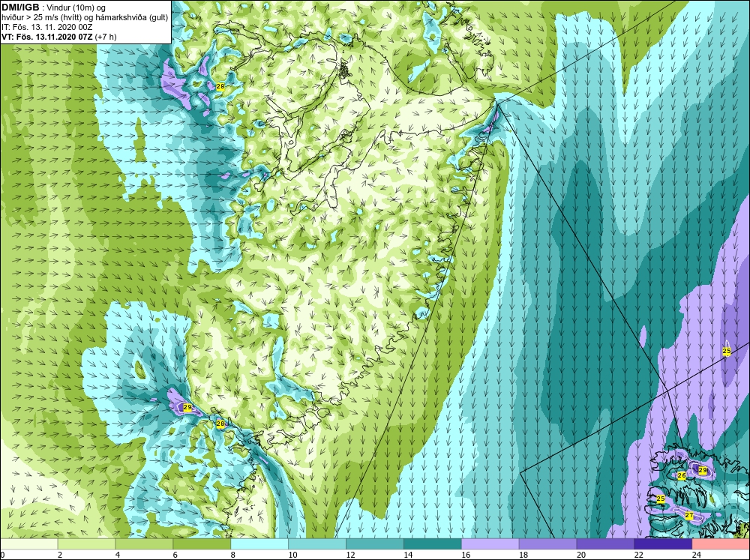Image resolution: width=750 pixels, height=560 pixels.
Task: Click the 12–14 m/s teal legend swatch
Action: tap(375, 544)
